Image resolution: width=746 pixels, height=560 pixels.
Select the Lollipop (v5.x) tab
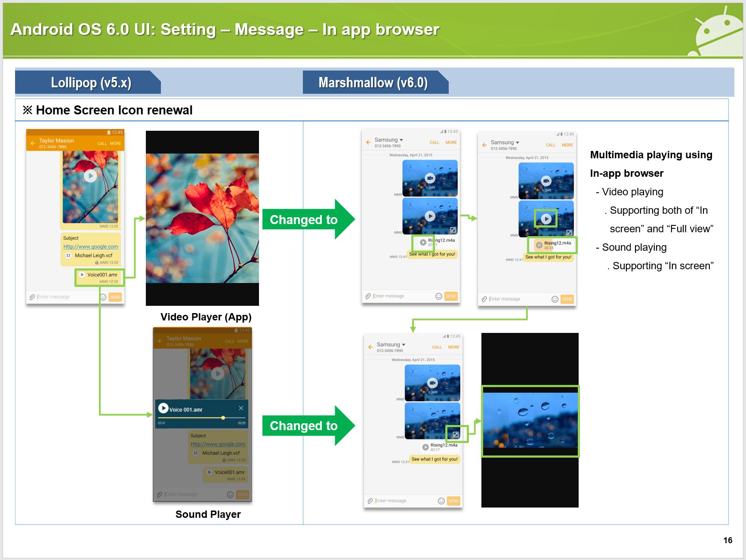91,82
